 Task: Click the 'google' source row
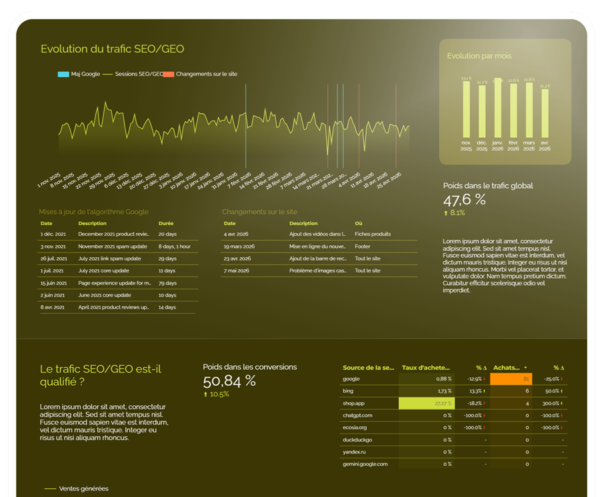[x=453, y=379]
